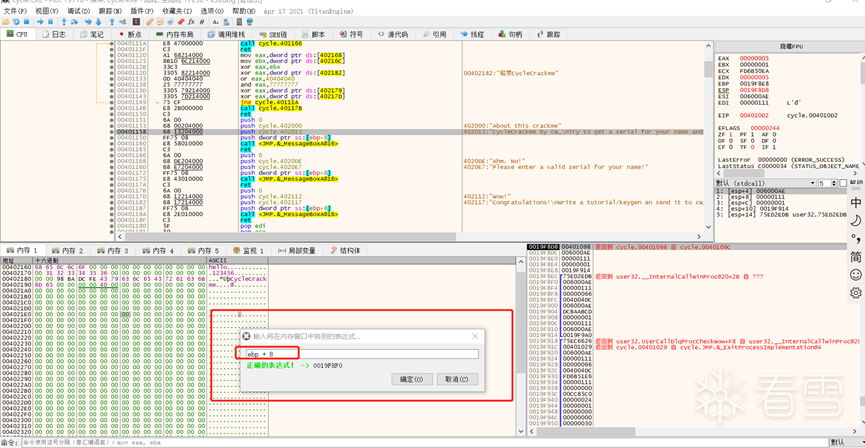Click the dump address 00402160 row
Image resolution: width=865 pixels, height=448 pixels.
135,266
